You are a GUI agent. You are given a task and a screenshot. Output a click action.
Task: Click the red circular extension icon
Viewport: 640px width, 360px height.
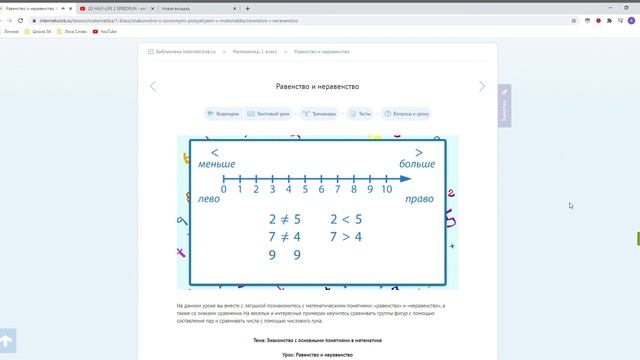pos(598,20)
